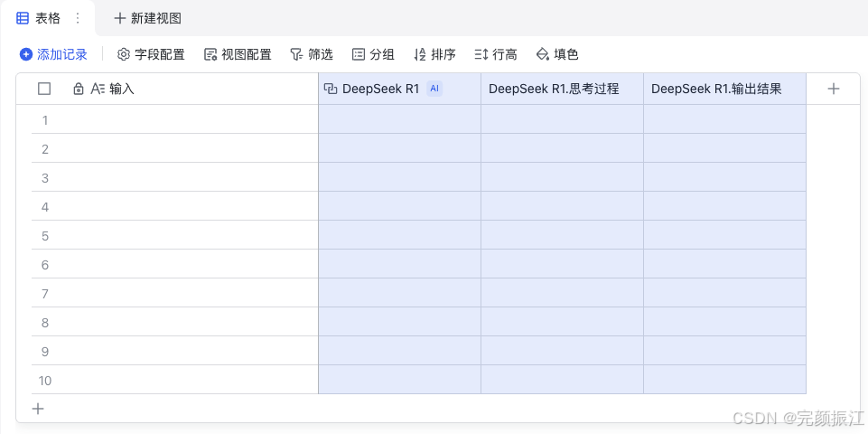The image size is (868, 434).
Task: Select row number 5
Action: tap(45, 236)
